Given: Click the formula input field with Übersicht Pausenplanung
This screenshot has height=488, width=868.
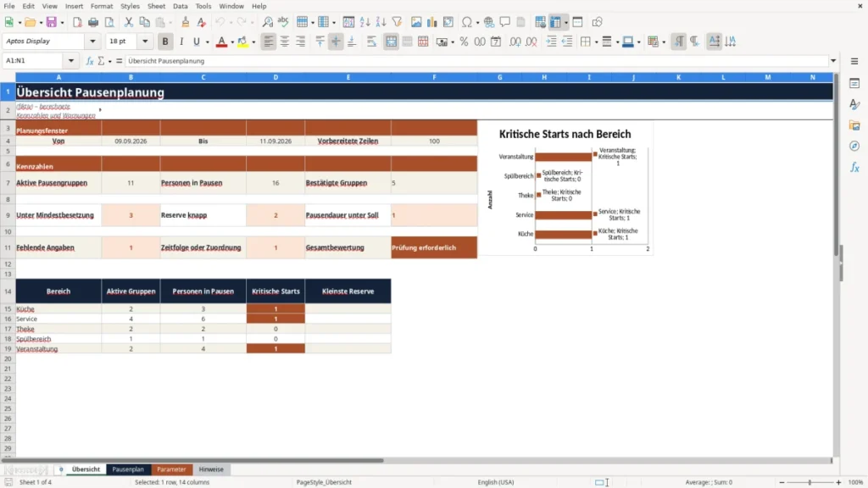Looking at the screenshot, I should tap(476, 61).
